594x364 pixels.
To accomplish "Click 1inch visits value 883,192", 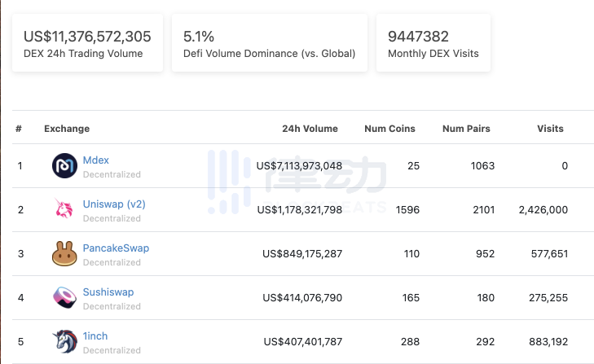I will pos(548,341).
